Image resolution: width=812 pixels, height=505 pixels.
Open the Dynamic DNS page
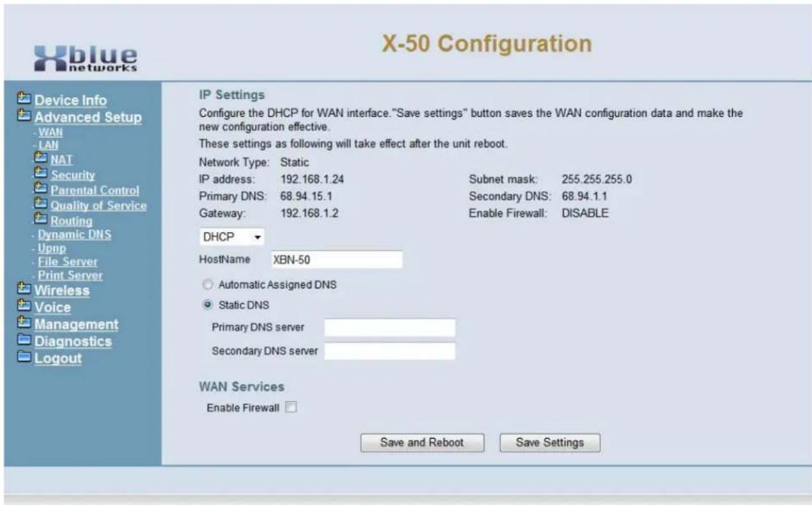(x=74, y=235)
